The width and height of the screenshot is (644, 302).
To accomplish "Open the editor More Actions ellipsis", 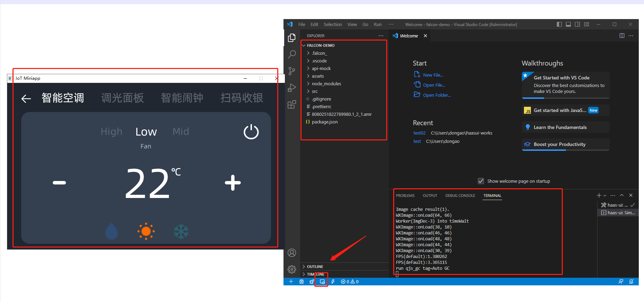I will coord(631,36).
